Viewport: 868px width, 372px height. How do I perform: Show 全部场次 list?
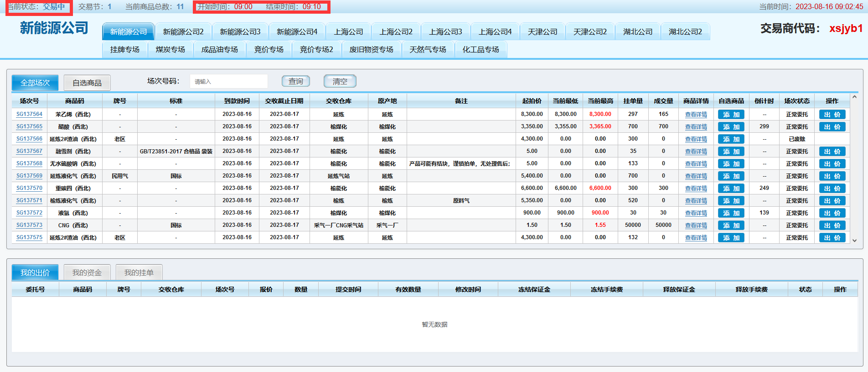point(35,83)
